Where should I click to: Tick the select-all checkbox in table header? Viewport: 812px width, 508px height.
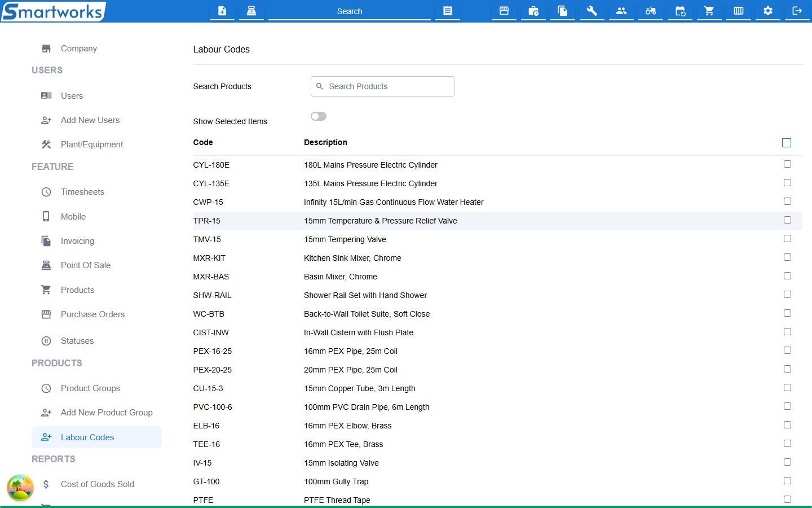click(x=787, y=143)
